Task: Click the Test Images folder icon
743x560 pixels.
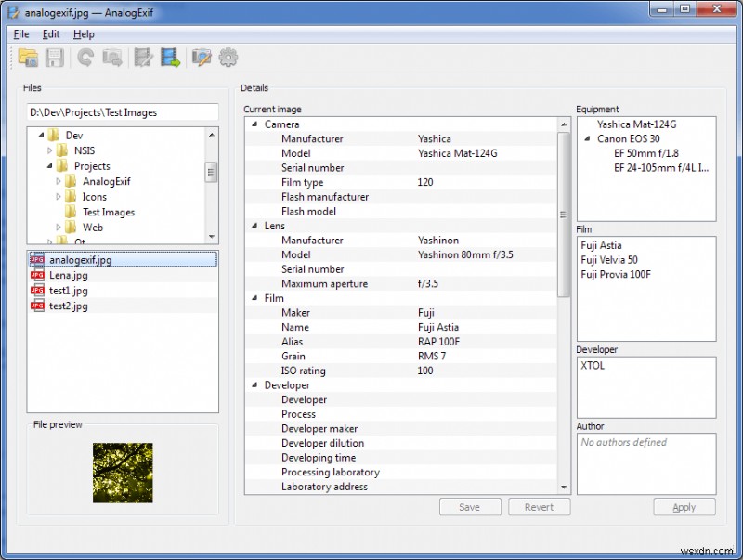Action: coord(71,212)
